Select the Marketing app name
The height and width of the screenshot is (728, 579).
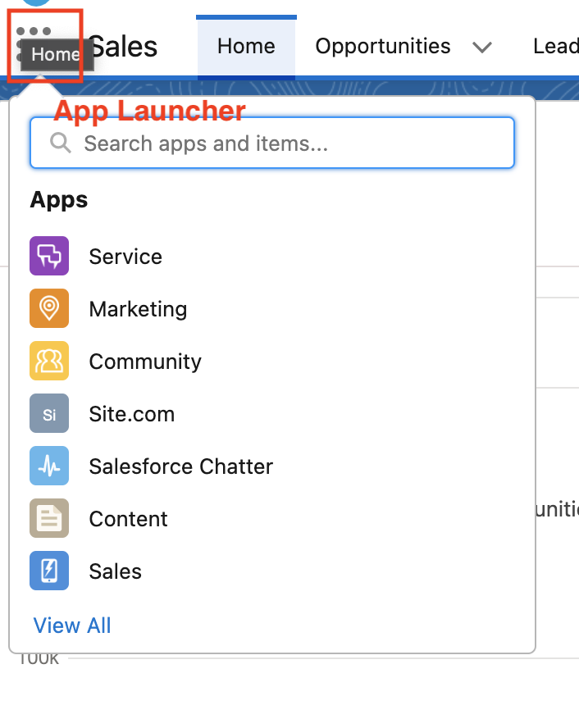[x=138, y=309]
